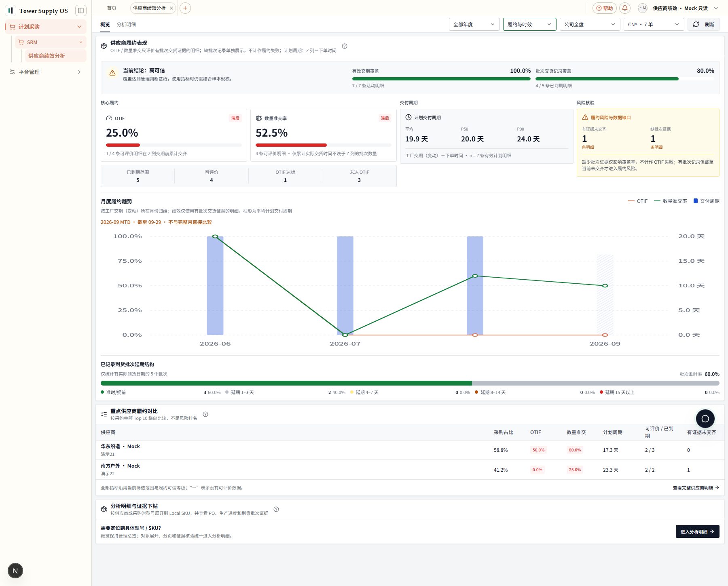The image size is (728, 586).
Task: Toggle 交付周期 legend series
Action: click(706, 201)
